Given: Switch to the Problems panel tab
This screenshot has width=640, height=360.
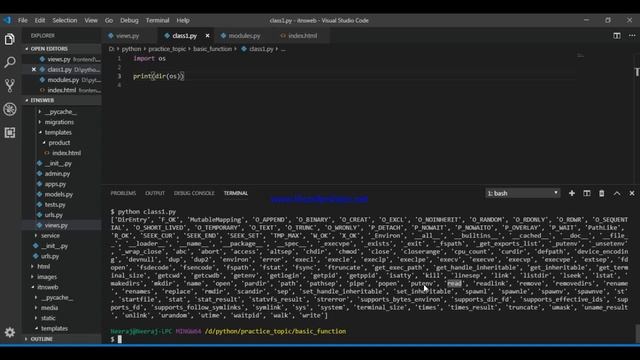Looking at the screenshot, I should [x=123, y=193].
